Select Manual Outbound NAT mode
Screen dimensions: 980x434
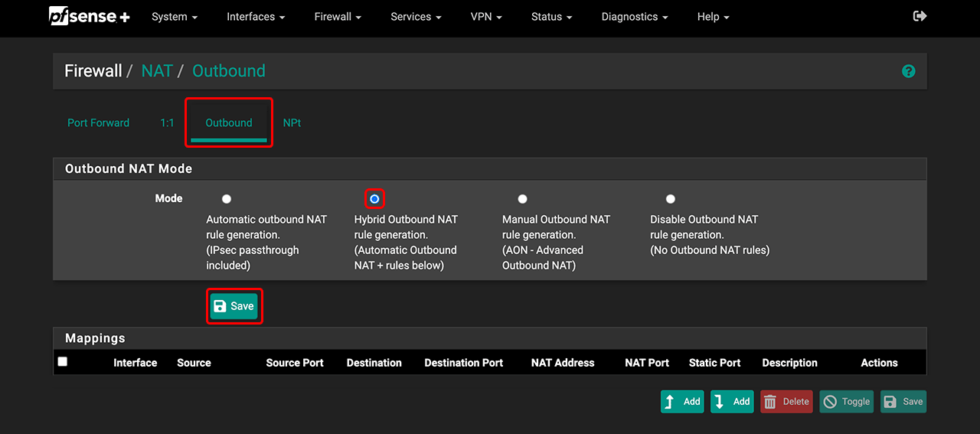click(522, 199)
